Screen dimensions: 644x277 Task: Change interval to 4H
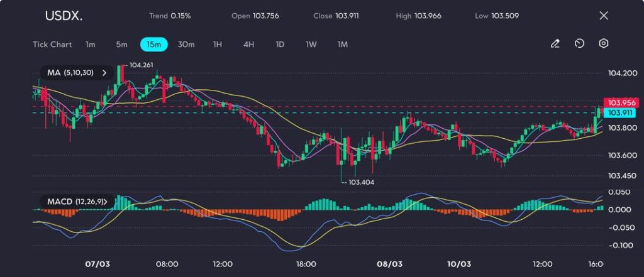248,45
